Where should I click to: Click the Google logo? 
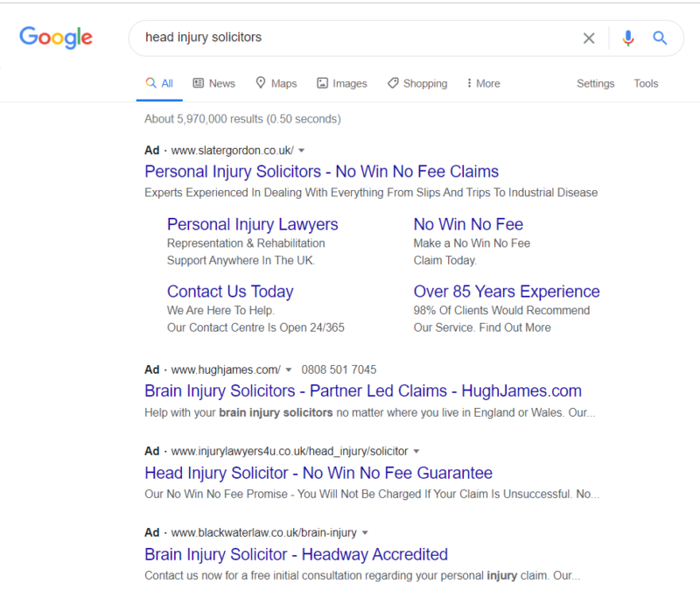point(56,38)
